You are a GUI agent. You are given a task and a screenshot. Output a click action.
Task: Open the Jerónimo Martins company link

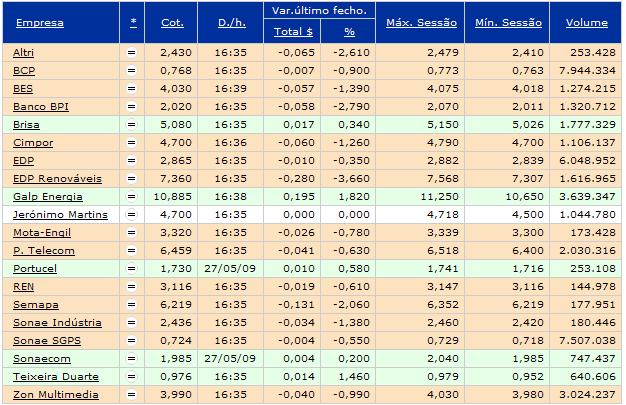pos(60,214)
